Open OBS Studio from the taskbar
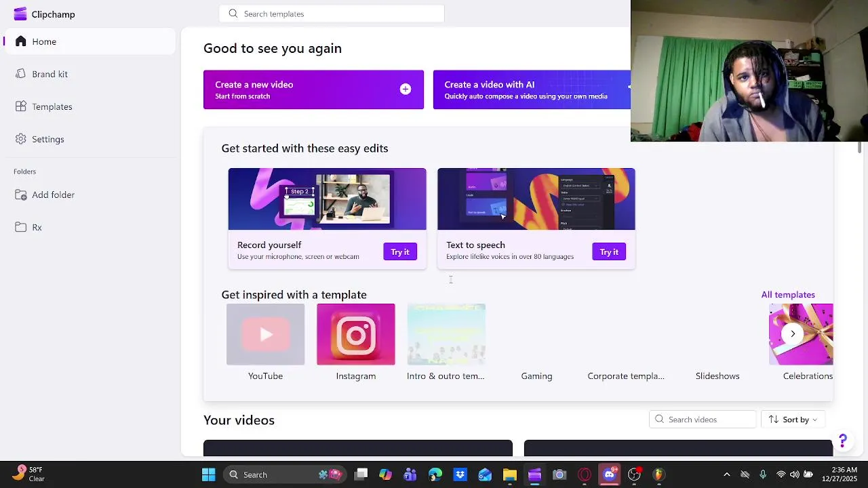 pyautogui.click(x=634, y=474)
